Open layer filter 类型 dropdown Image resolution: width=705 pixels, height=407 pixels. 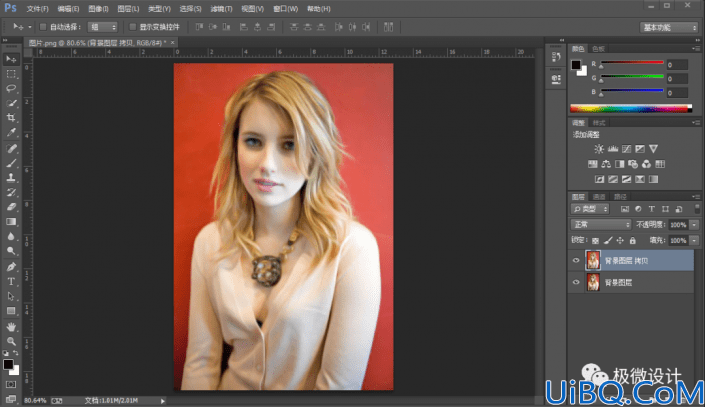(590, 209)
